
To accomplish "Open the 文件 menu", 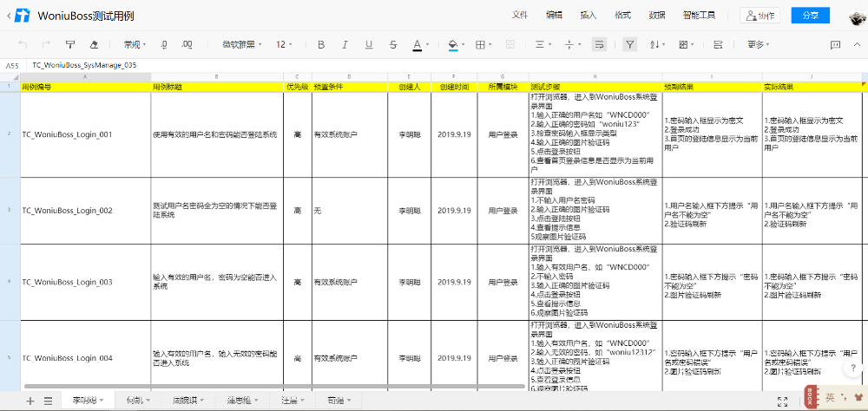I will (519, 16).
